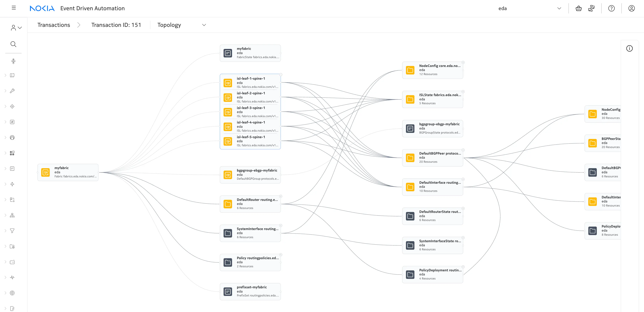The width and height of the screenshot is (644, 312).
Task: Open the help question mark icon
Action: coord(611,8)
